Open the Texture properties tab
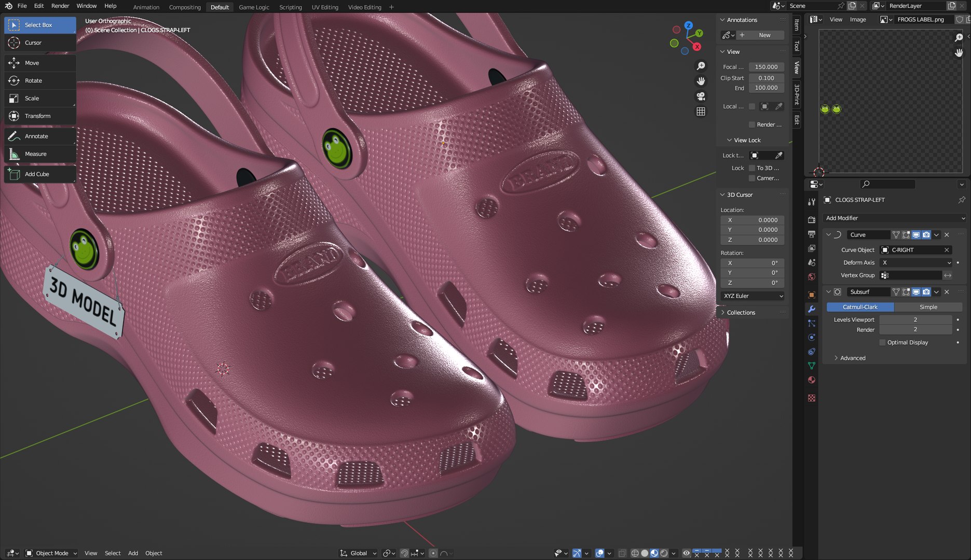971x560 pixels. [x=812, y=398]
